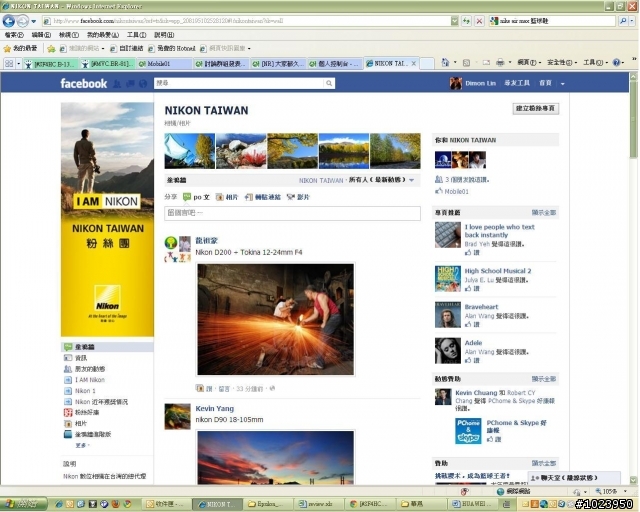
Task: Open the Facebook account dropdown arrow
Action: [562, 84]
